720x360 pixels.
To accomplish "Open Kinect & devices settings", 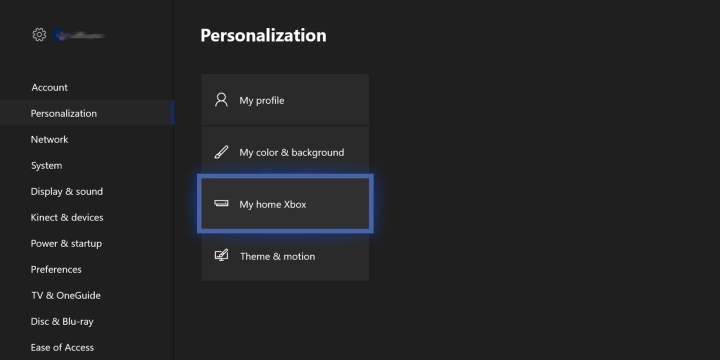I will click(67, 217).
